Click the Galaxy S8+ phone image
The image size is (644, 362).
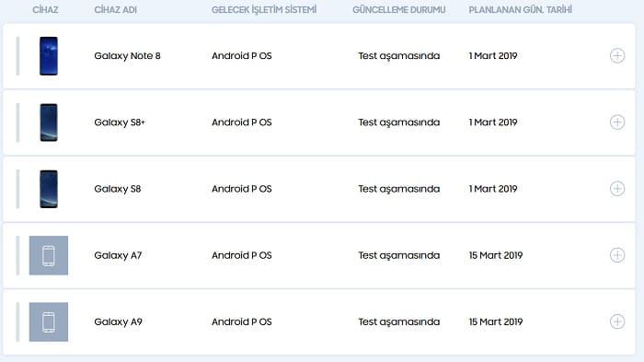point(49,123)
